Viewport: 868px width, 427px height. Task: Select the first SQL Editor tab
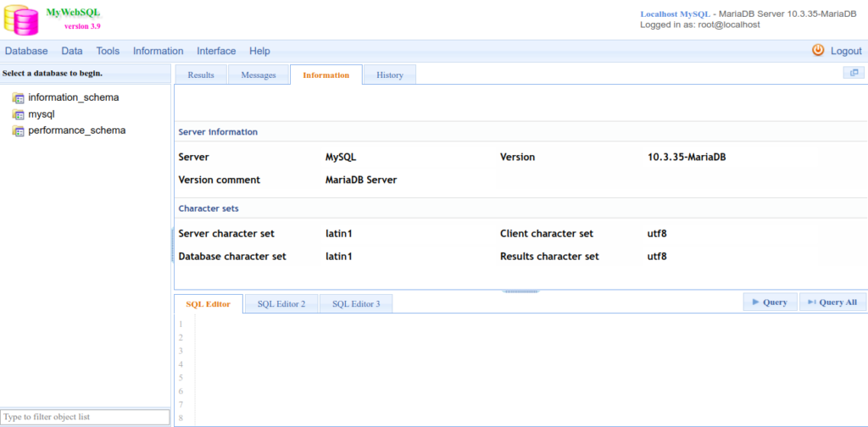pyautogui.click(x=209, y=303)
